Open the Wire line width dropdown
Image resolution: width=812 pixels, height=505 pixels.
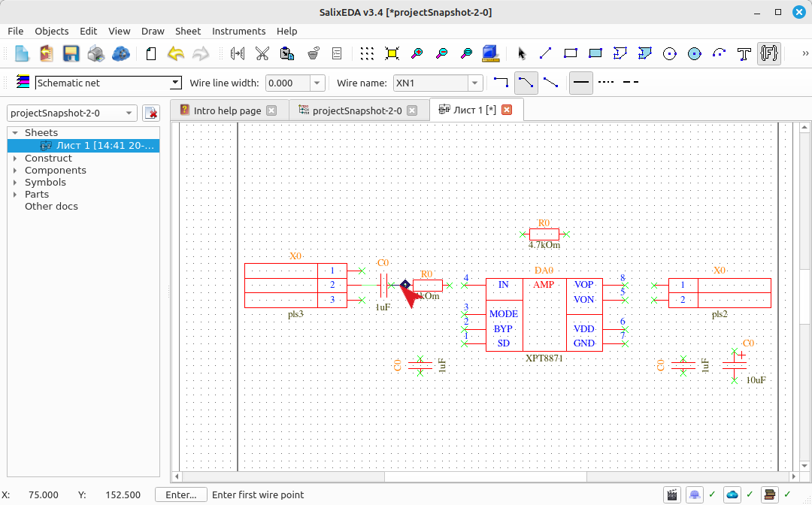(x=317, y=83)
